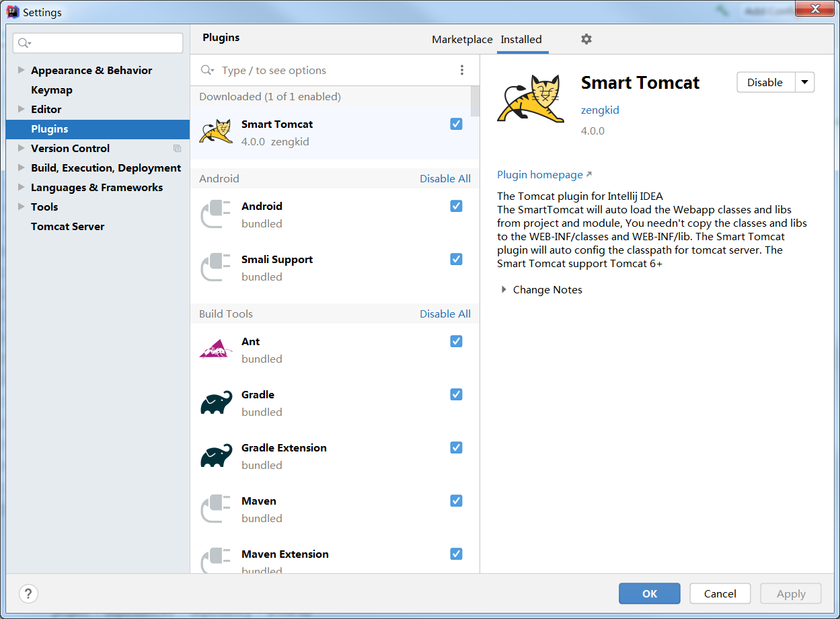Click the Gradle Extension elephant icon
The image size is (840, 619).
point(216,456)
